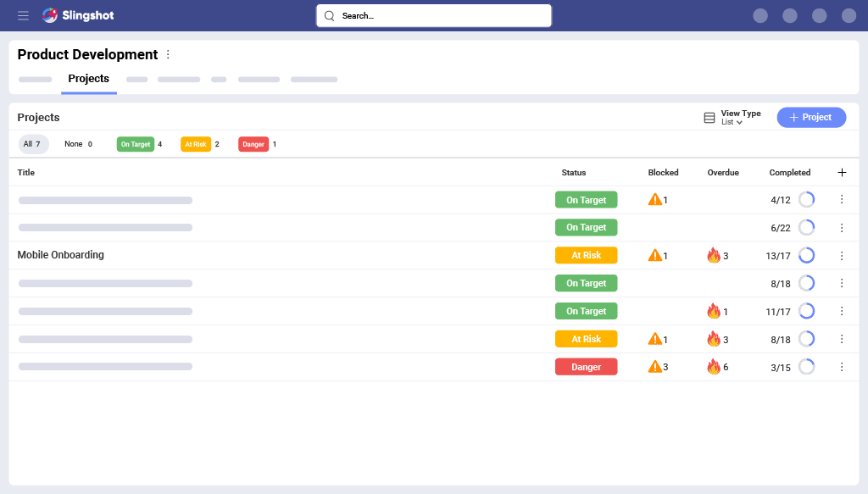
Task: Select the list view icon beside View Type
Action: click(x=710, y=117)
